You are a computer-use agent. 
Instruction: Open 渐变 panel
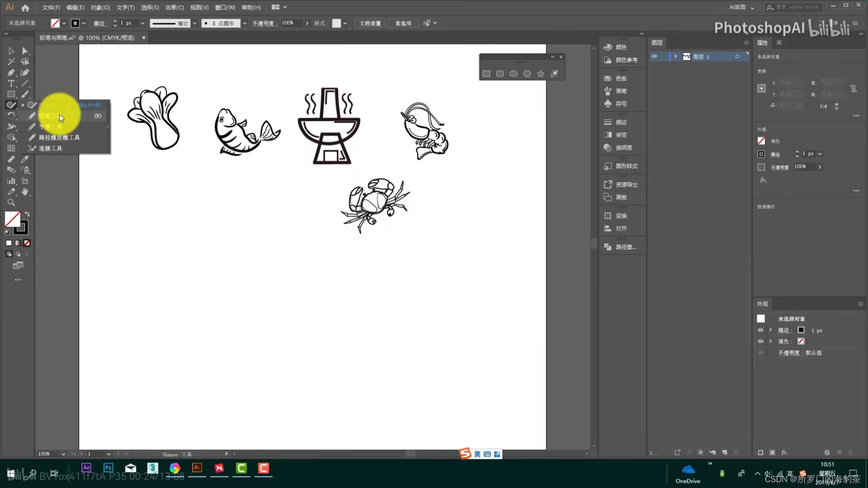622,135
